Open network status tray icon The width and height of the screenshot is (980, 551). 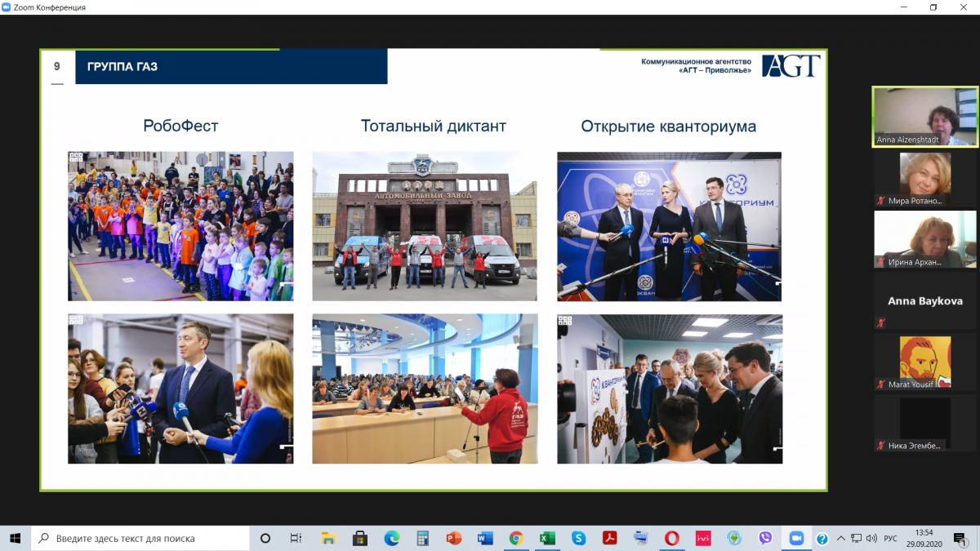[856, 538]
